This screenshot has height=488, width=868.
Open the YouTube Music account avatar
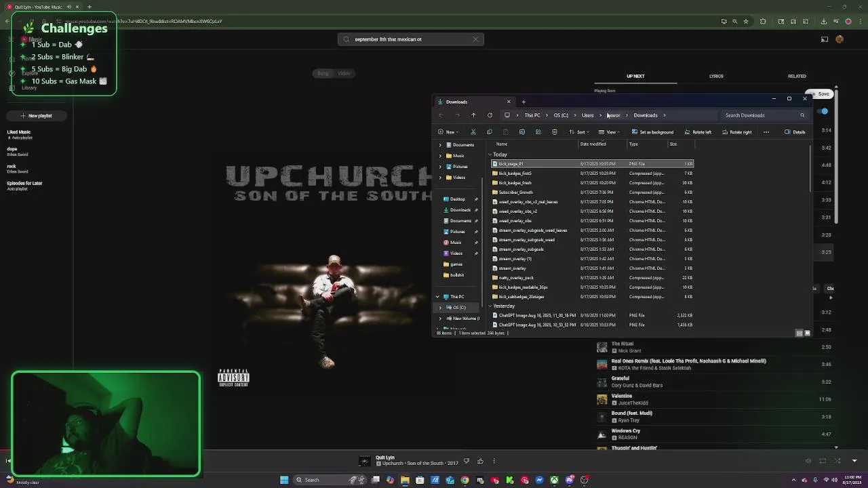click(840, 39)
